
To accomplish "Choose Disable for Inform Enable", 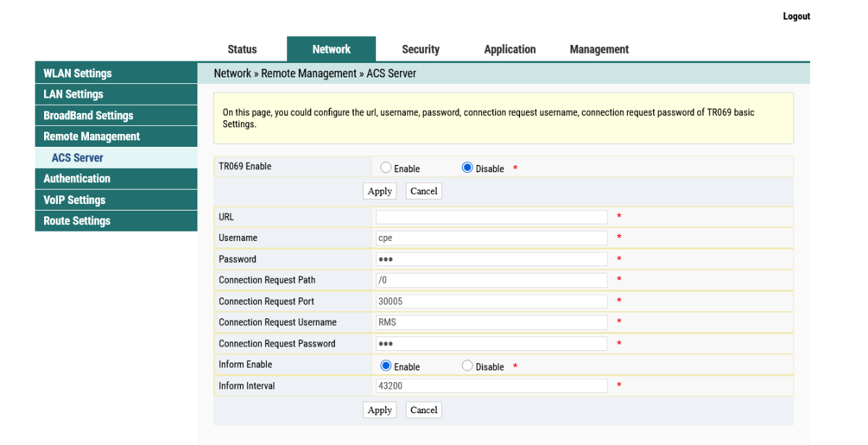I will pyautogui.click(x=467, y=366).
